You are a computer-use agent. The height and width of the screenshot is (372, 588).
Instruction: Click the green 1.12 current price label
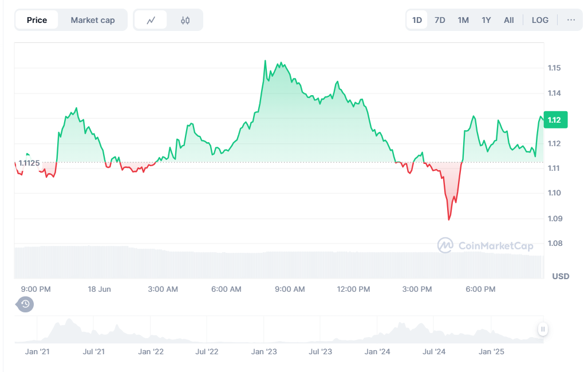pos(554,120)
